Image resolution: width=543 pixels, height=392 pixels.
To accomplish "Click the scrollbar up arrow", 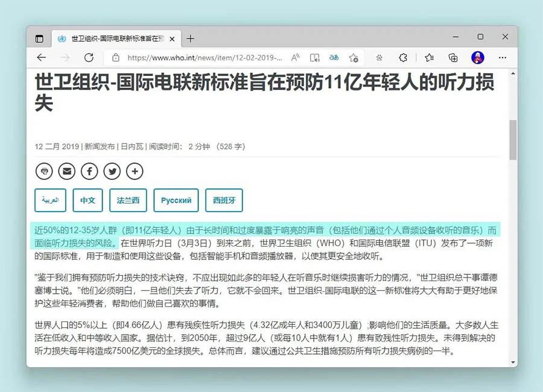I will 513,74.
